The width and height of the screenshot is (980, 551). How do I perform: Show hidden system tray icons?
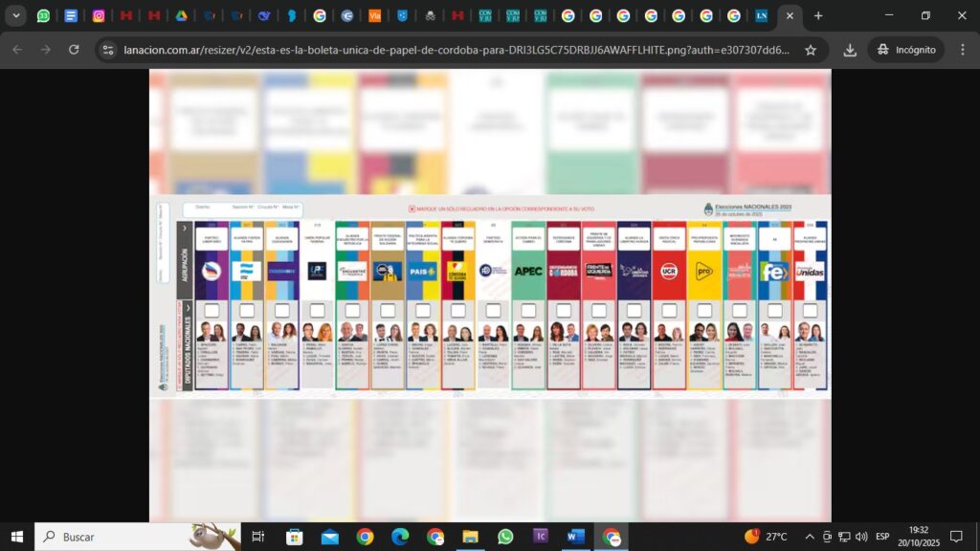[810, 537]
